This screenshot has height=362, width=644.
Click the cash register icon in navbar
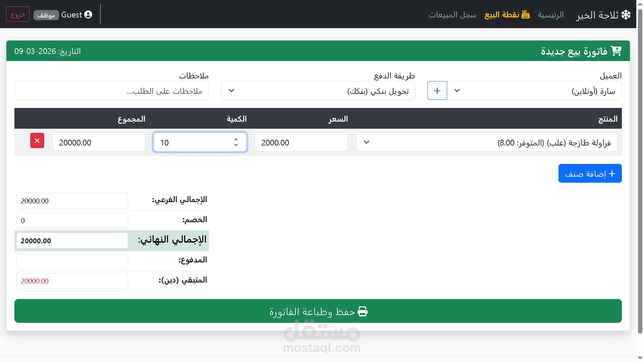(526, 14)
